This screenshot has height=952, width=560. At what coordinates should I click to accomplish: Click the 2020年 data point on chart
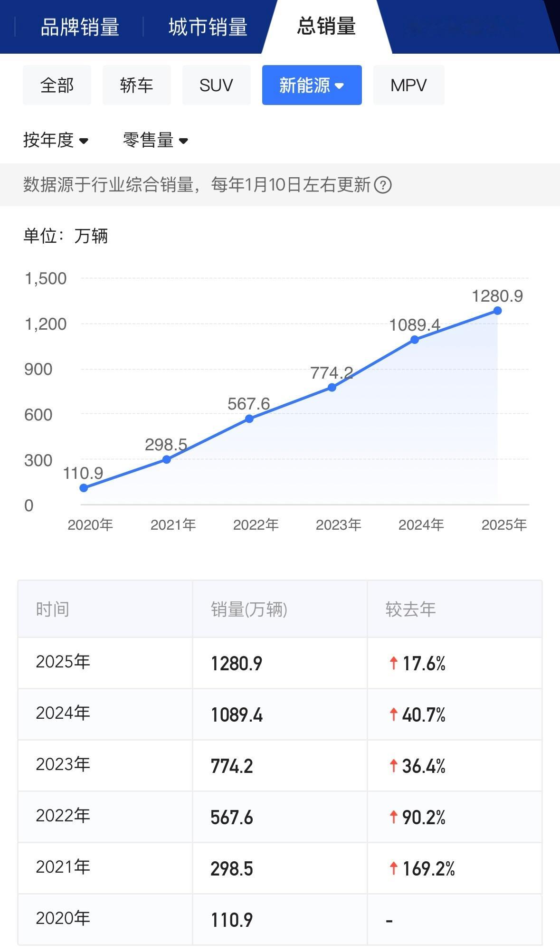84,488
